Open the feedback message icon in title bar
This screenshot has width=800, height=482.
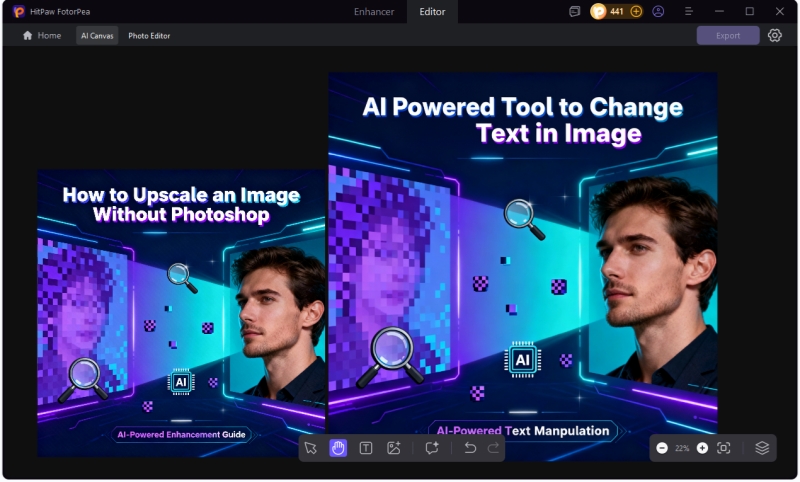pyautogui.click(x=574, y=11)
